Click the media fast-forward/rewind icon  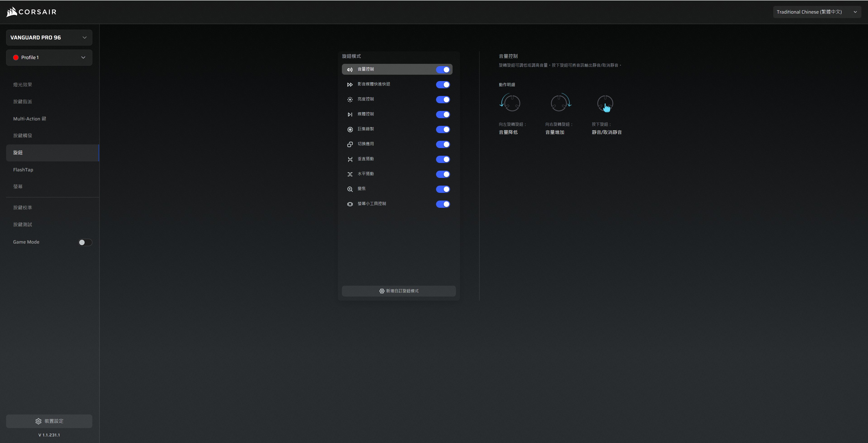click(350, 85)
